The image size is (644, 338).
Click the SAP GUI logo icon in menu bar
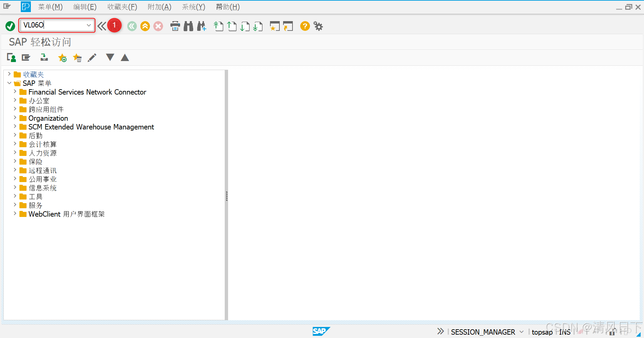pyautogui.click(x=25, y=7)
